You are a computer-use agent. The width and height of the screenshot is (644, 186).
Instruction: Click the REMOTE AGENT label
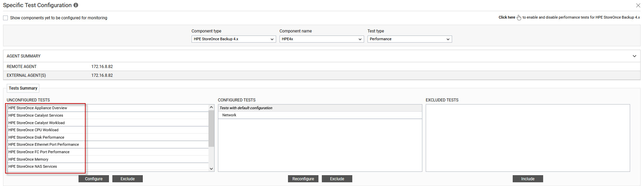(x=22, y=67)
